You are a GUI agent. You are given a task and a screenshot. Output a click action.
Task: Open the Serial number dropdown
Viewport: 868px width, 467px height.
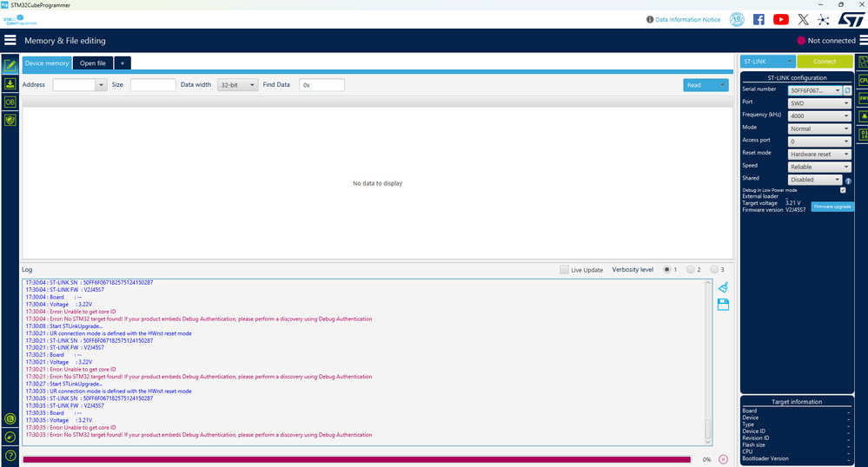pos(815,90)
